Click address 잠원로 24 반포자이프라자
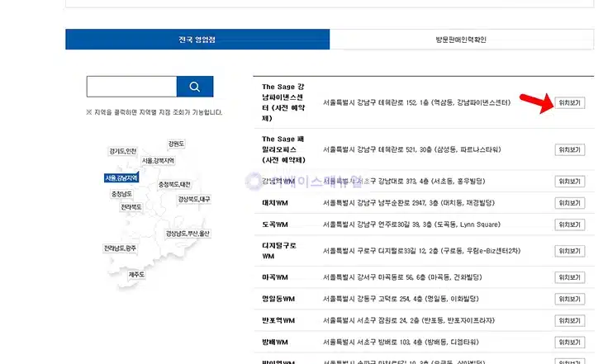The height and width of the screenshot is (364, 603). tap(409, 320)
